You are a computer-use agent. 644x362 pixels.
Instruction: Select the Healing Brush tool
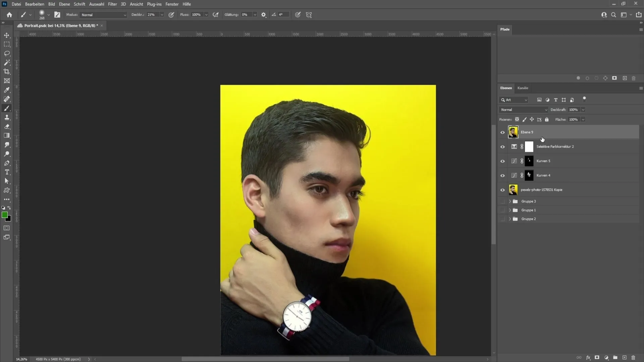click(7, 99)
